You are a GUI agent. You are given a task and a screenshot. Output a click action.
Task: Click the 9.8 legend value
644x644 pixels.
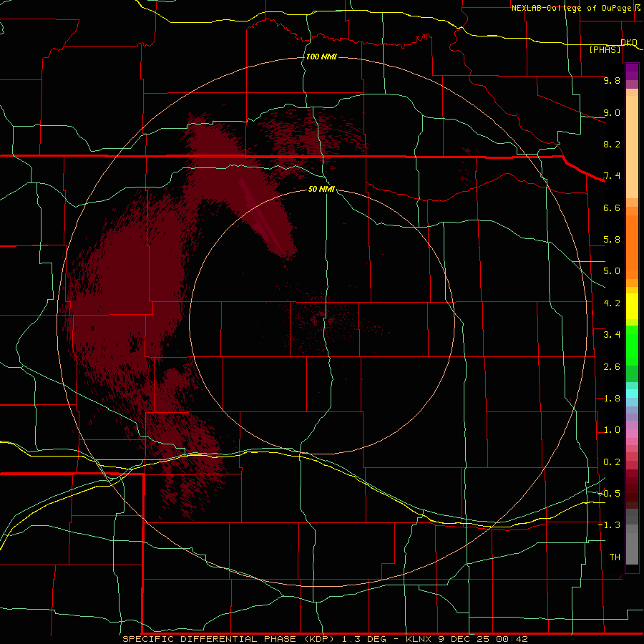612,81
